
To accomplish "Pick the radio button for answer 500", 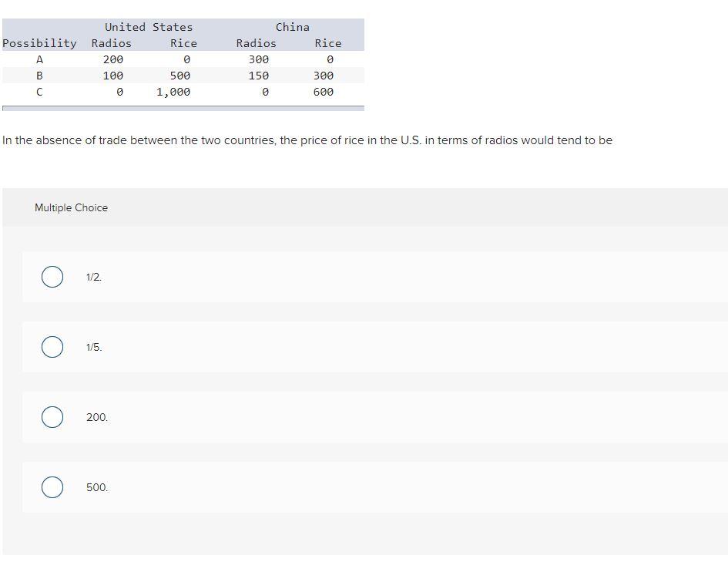I will click(52, 487).
